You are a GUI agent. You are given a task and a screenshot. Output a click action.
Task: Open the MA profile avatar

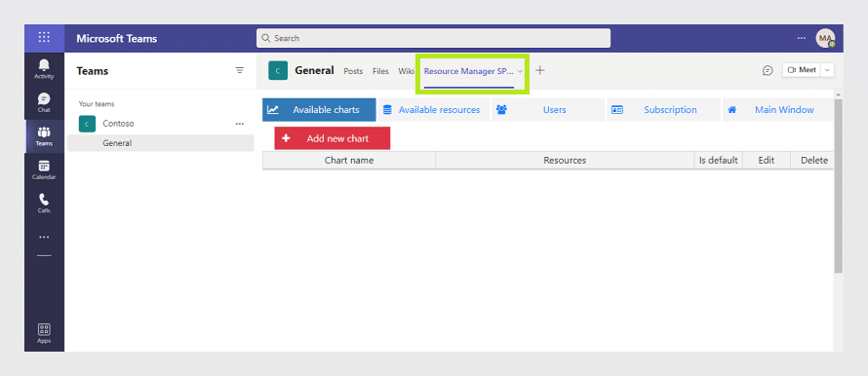(825, 38)
